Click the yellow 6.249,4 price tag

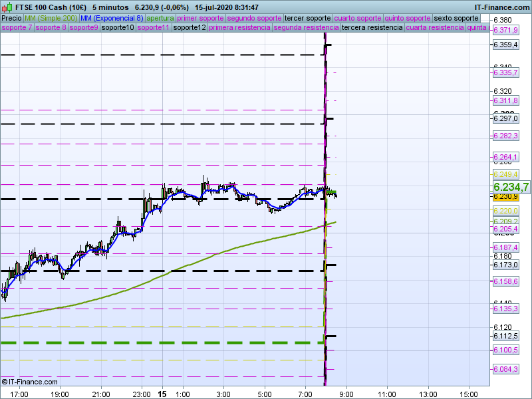[x=505, y=174]
